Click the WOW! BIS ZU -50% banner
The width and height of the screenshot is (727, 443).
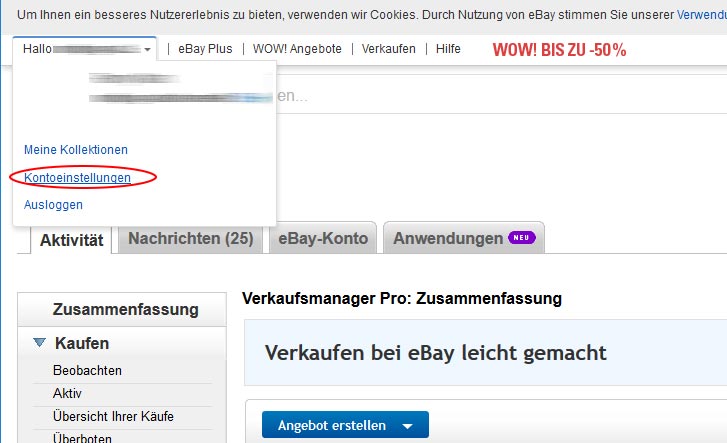pos(559,50)
